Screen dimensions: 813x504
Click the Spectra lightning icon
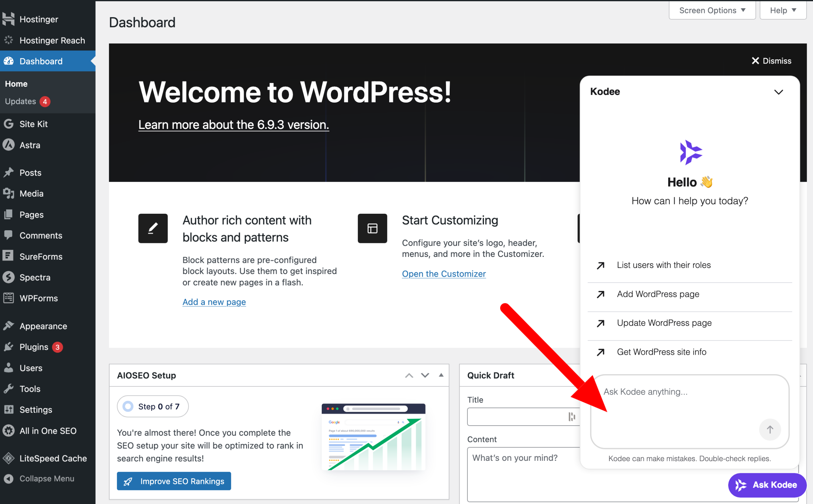point(9,277)
